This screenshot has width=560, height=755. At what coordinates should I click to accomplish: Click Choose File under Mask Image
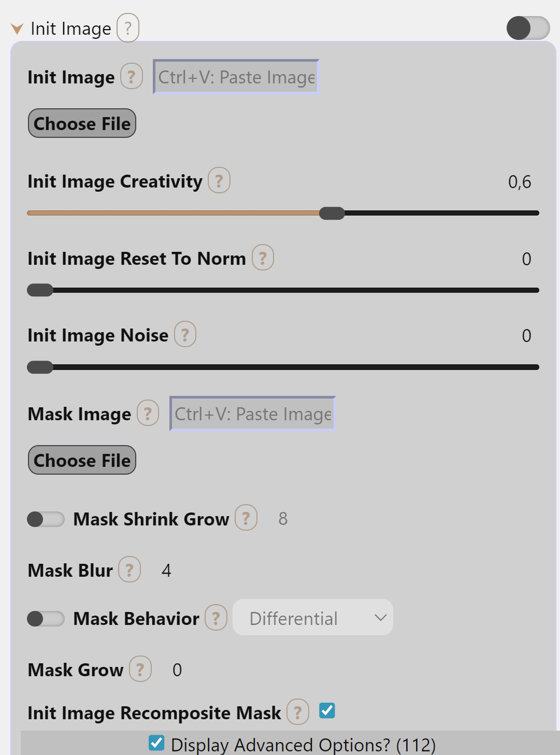(82, 460)
